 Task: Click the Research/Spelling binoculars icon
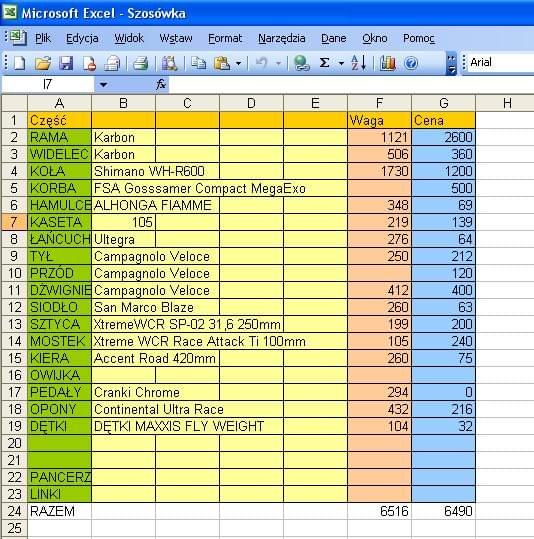coord(169,63)
